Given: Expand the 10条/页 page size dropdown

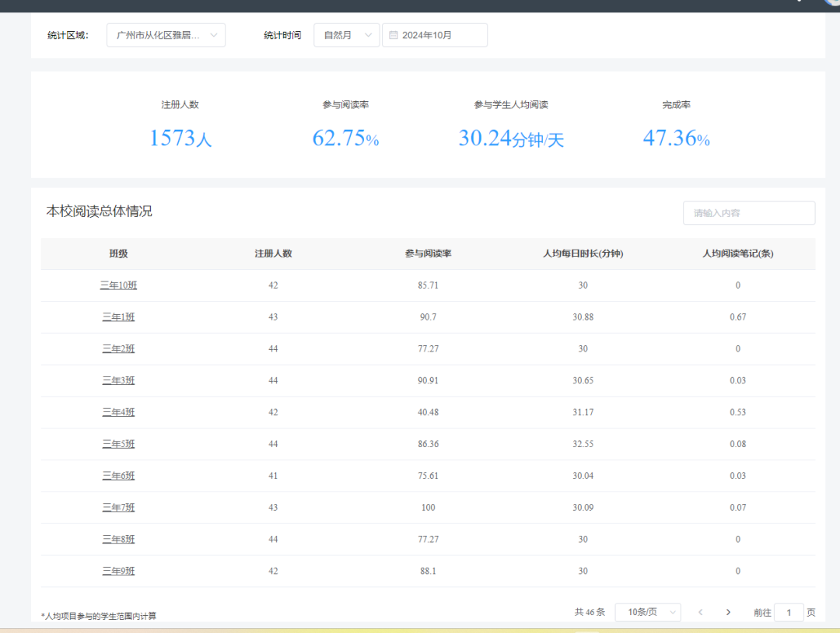Looking at the screenshot, I should pos(647,612).
